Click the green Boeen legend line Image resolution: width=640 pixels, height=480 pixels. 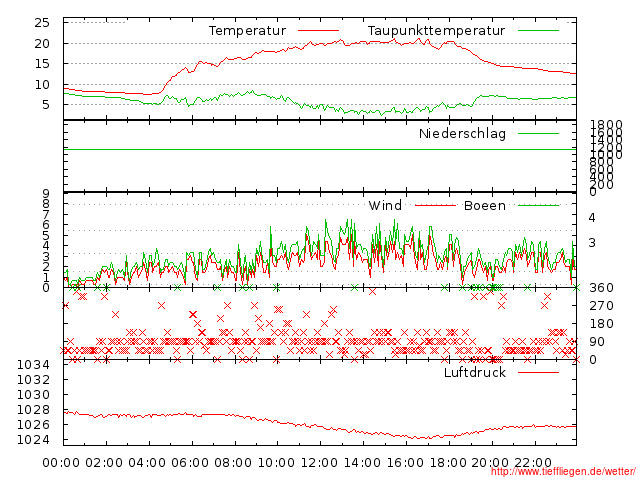(538, 206)
